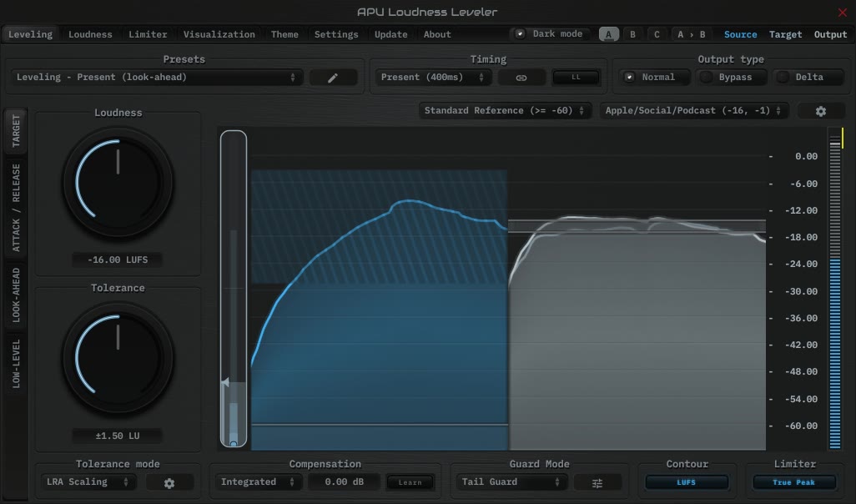Click the ±1.50 LU value field
Viewport: 856px width, 504px height.
[118, 436]
